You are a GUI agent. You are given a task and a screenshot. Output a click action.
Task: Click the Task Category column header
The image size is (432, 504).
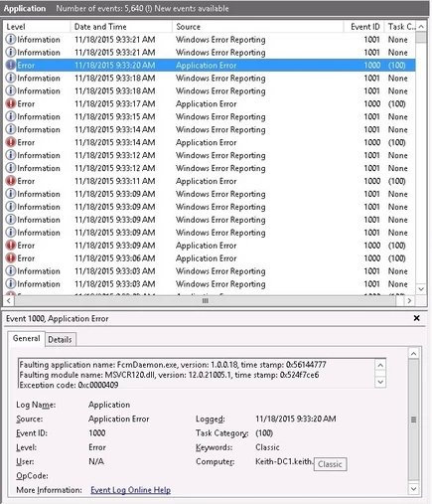tap(401, 27)
